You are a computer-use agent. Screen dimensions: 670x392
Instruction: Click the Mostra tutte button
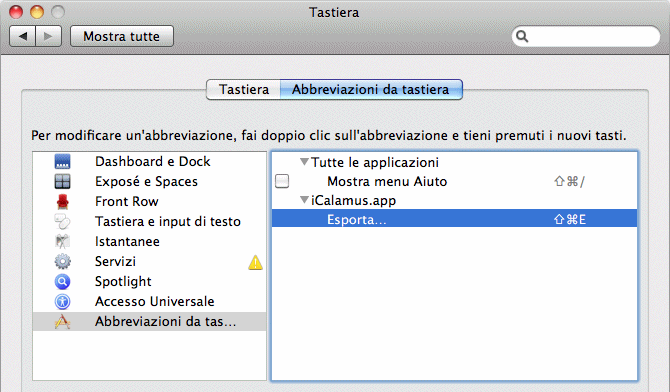122,36
